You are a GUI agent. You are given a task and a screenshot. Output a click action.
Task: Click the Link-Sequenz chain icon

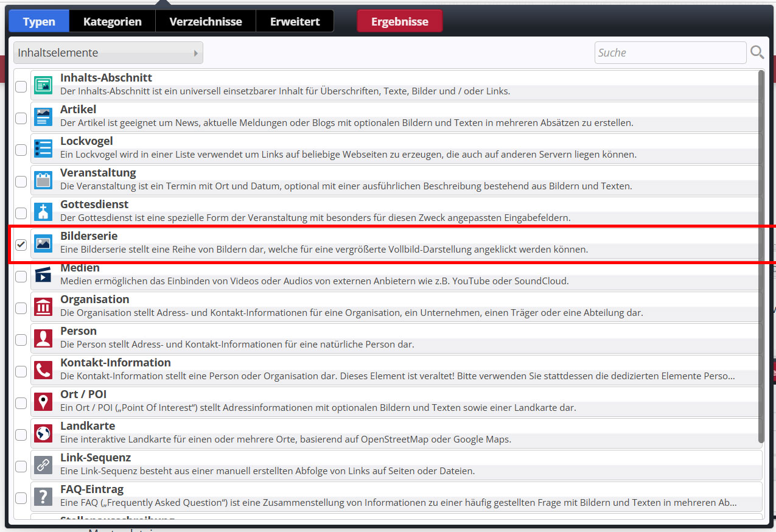(x=43, y=465)
